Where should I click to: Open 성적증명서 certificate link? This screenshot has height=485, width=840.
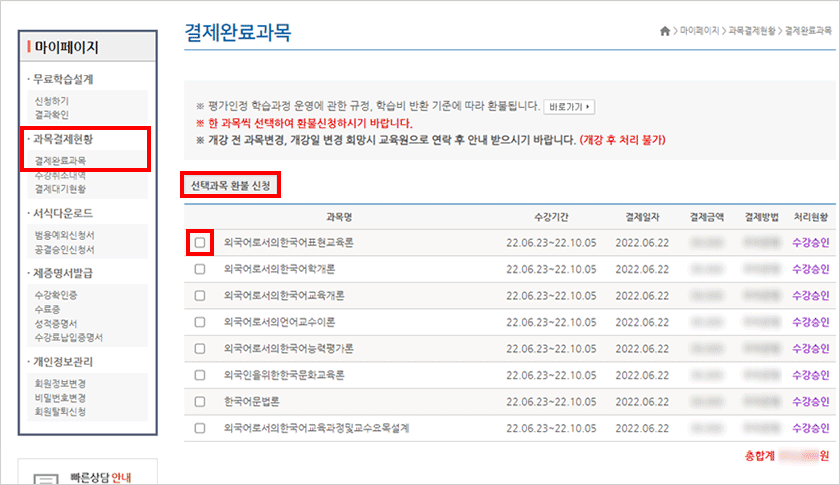tap(56, 323)
